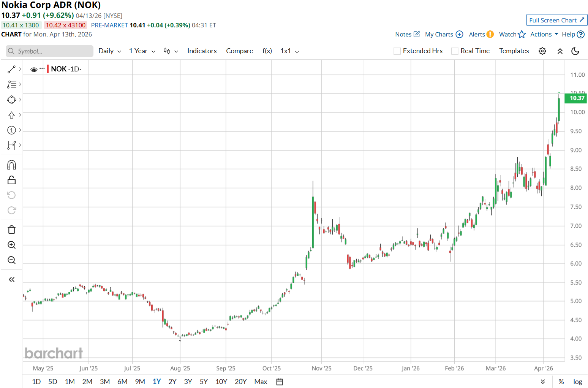Screen dimensions: 588x388
Task: Expand the shapes tool submenu arrow
Action: click(x=20, y=100)
